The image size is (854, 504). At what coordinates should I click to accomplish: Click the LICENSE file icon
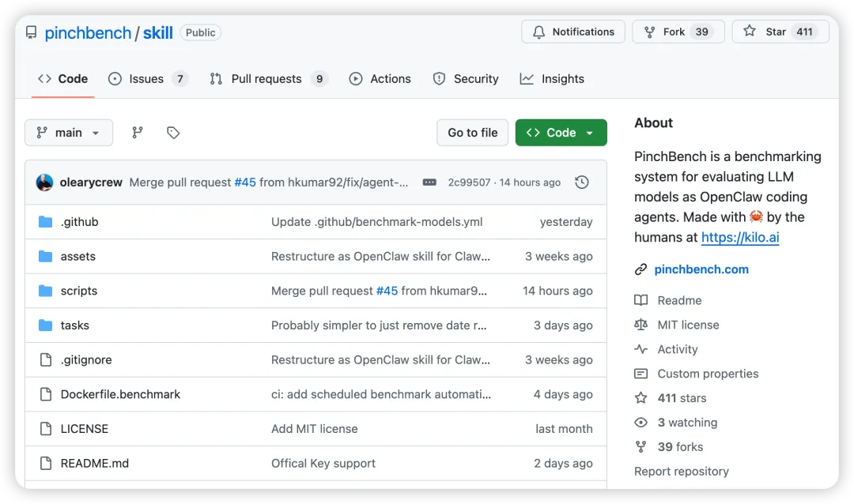tap(45, 429)
